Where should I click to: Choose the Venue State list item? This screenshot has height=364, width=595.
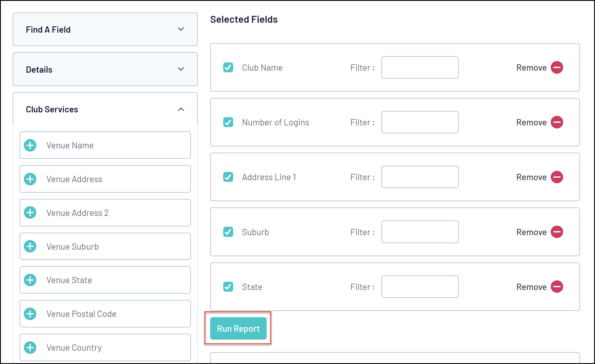105,280
